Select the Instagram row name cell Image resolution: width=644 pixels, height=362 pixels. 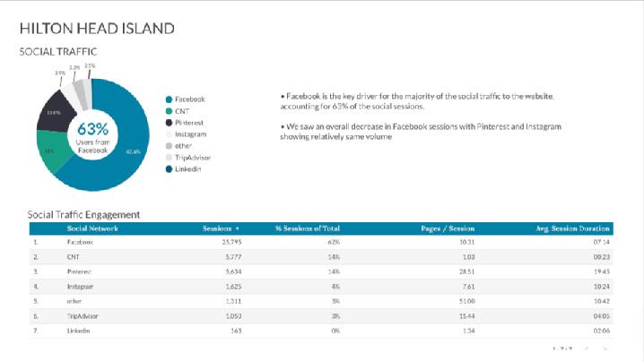tap(80, 287)
